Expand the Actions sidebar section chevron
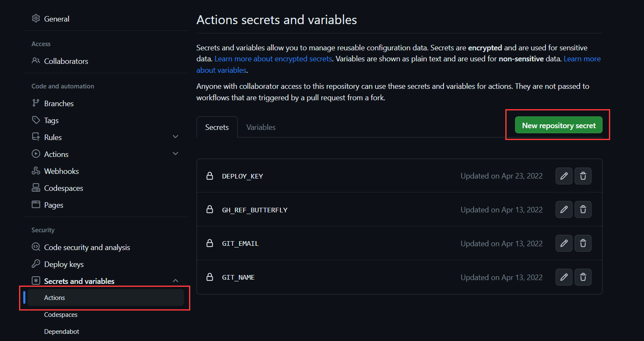The width and height of the screenshot is (644, 341). pyautogui.click(x=175, y=154)
